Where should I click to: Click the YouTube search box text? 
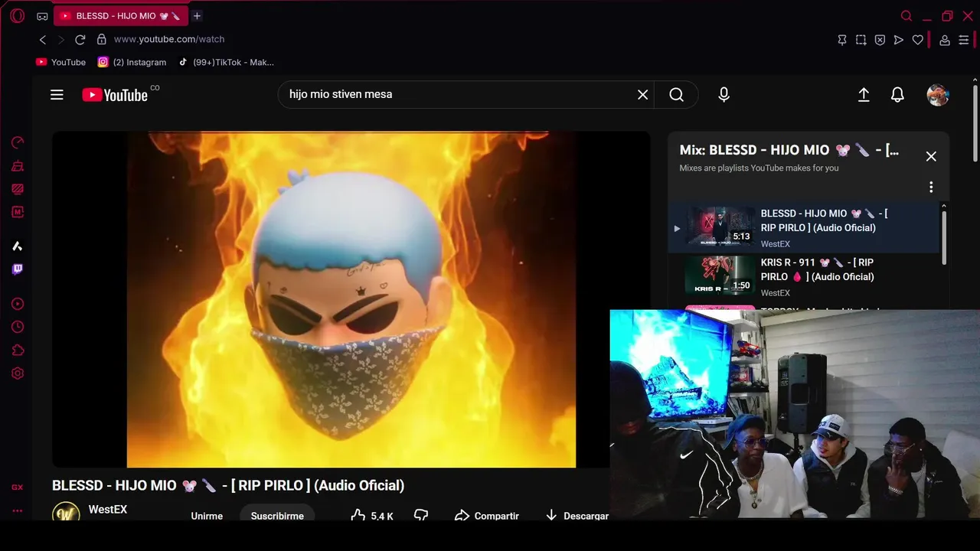click(x=341, y=94)
